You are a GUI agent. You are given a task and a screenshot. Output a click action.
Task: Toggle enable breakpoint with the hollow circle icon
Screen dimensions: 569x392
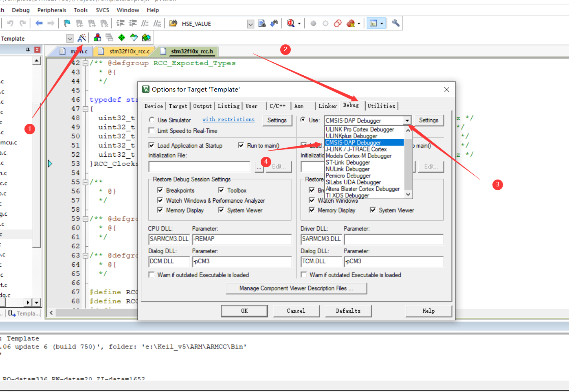325,23
